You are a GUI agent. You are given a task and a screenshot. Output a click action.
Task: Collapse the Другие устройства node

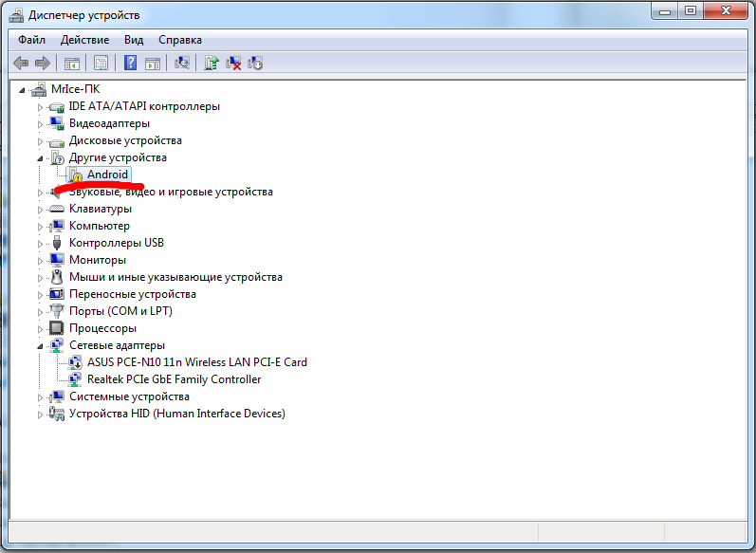coord(40,158)
